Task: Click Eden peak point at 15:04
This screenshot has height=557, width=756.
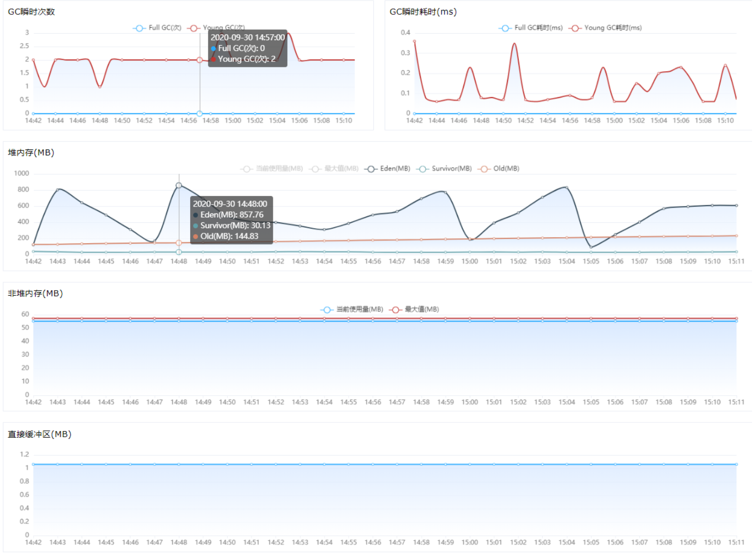Action: coord(567,187)
